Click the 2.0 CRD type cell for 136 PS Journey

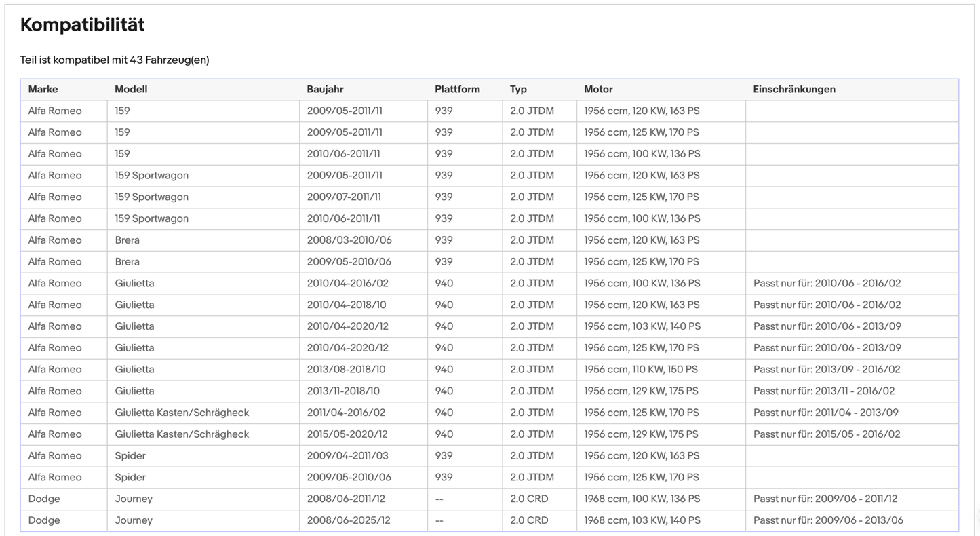tap(540, 499)
